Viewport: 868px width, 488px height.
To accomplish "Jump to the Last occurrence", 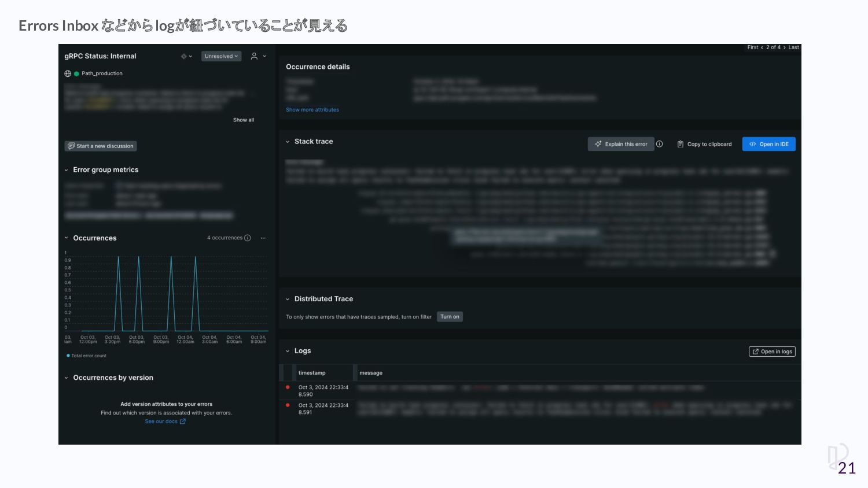I will pyautogui.click(x=793, y=47).
